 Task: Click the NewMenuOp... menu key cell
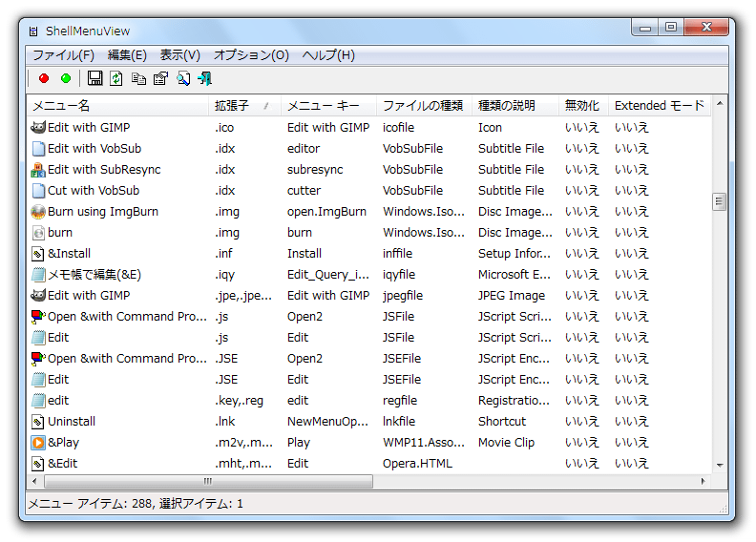[x=327, y=422]
